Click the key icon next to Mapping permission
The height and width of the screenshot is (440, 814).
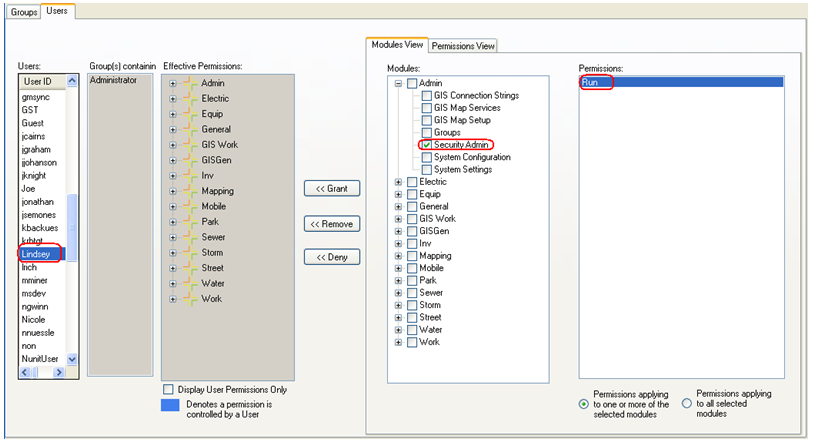(x=189, y=191)
